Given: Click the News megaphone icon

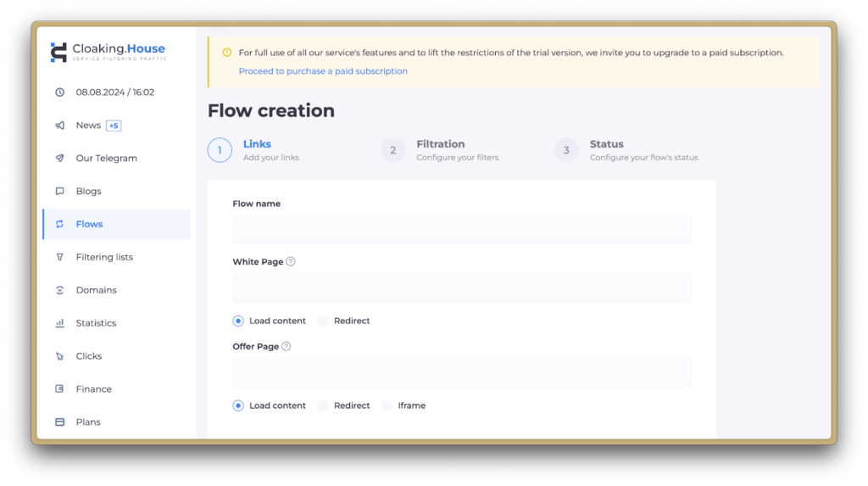Looking at the screenshot, I should click(59, 126).
